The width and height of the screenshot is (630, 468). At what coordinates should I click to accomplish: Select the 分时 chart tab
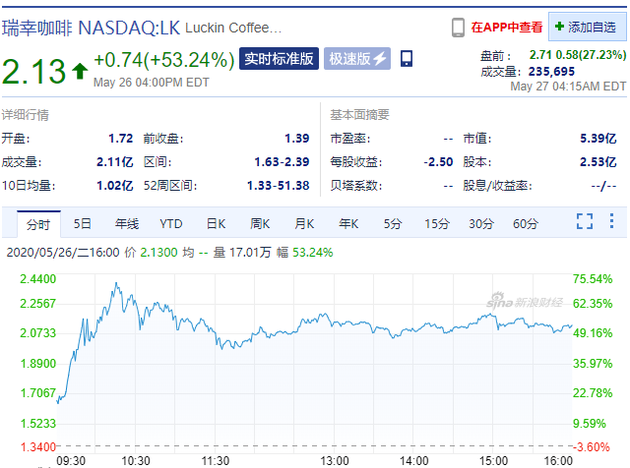click(x=39, y=224)
